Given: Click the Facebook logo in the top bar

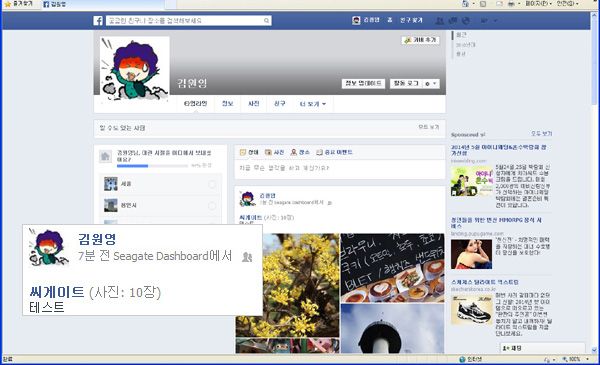Looking at the screenshot, I should coord(98,20).
